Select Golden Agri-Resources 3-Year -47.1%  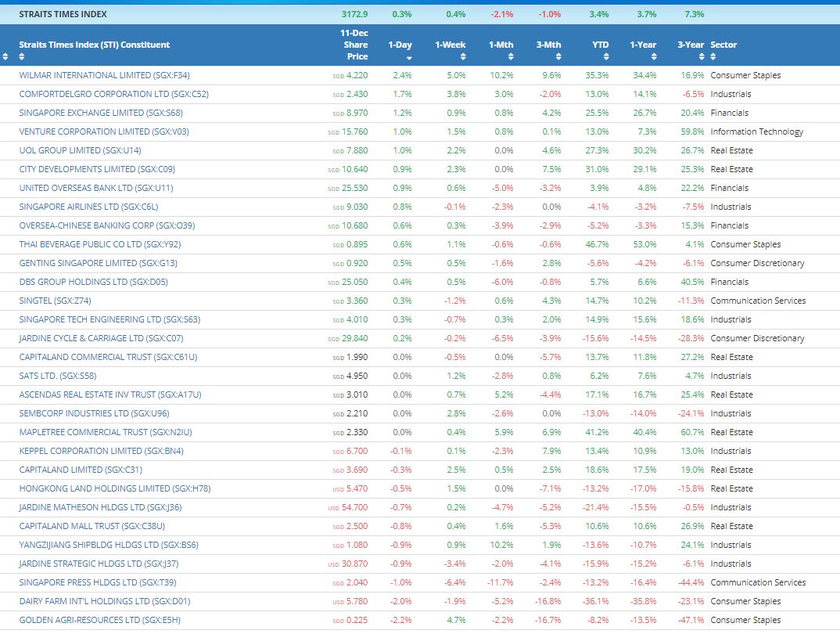(691, 620)
